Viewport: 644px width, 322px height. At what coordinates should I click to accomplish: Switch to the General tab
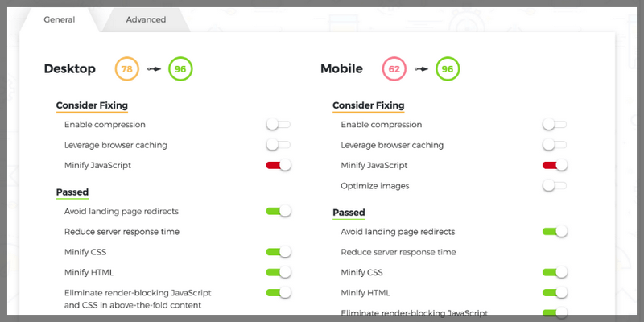point(60,19)
